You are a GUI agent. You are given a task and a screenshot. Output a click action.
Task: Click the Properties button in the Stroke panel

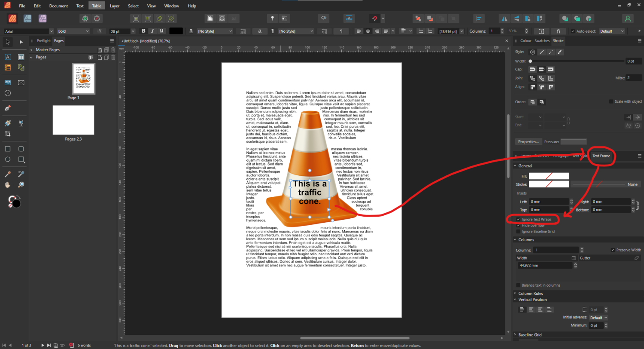pyautogui.click(x=529, y=141)
